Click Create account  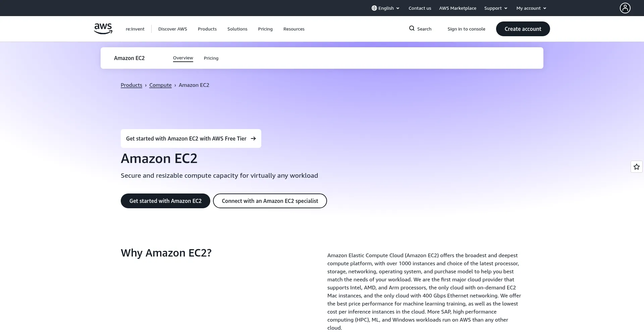523,29
